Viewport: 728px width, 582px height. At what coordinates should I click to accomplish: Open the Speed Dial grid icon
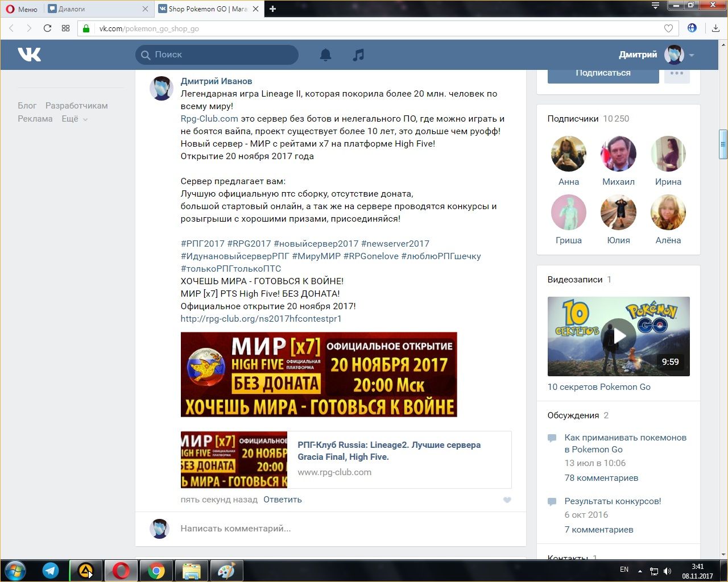pyautogui.click(x=65, y=28)
